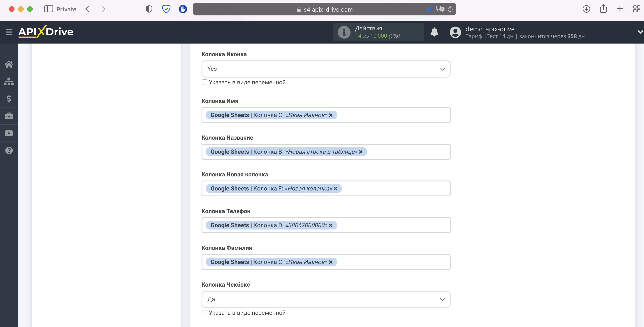Reload the page

pos(450,9)
